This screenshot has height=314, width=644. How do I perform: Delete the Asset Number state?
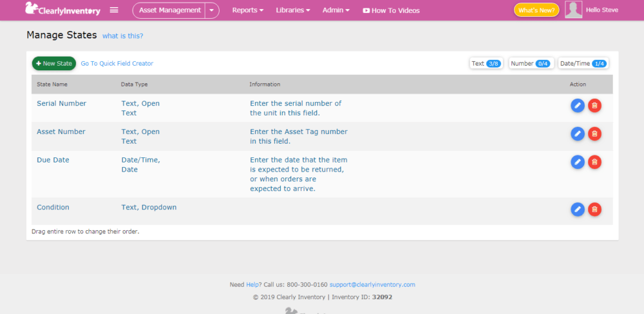594,133
